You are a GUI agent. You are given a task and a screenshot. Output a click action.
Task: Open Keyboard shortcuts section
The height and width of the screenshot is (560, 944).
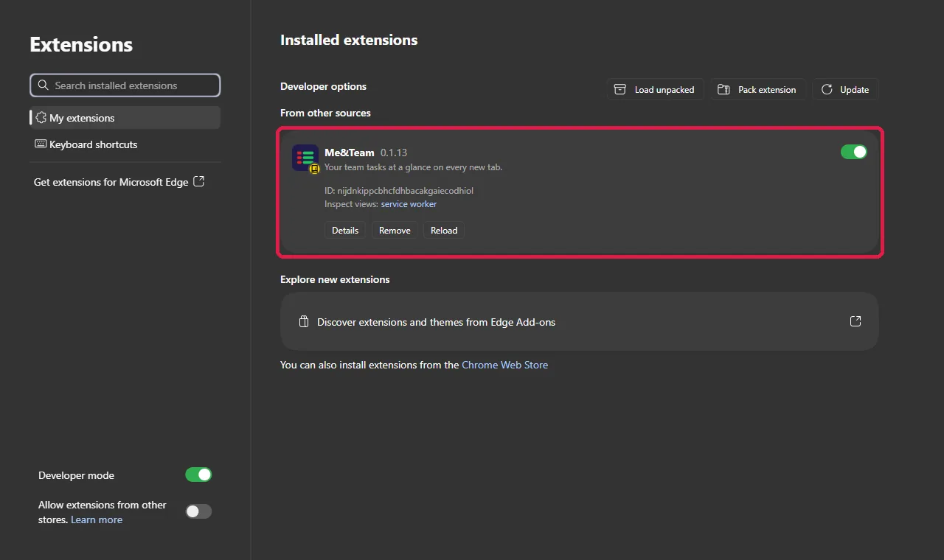(125, 144)
